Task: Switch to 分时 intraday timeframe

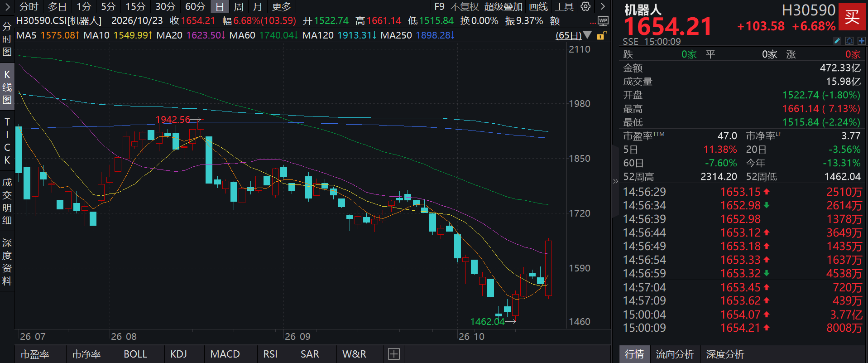Action: point(29,7)
